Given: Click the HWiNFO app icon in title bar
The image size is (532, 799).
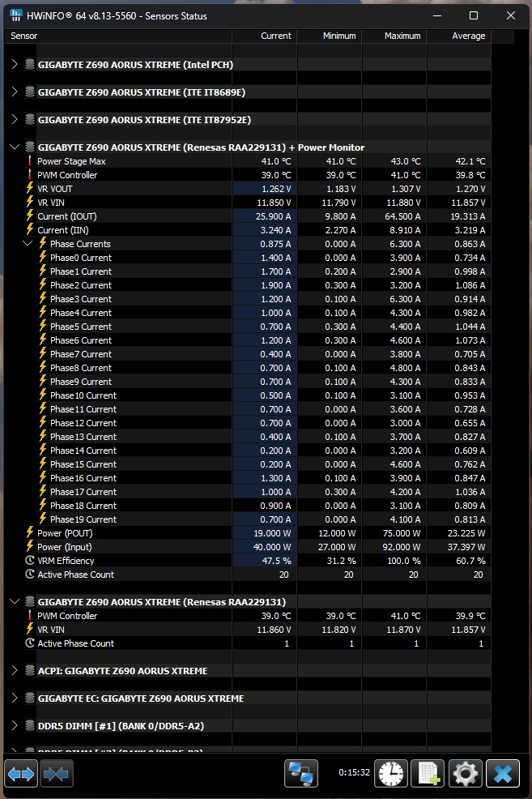Looking at the screenshot, I should (15, 15).
